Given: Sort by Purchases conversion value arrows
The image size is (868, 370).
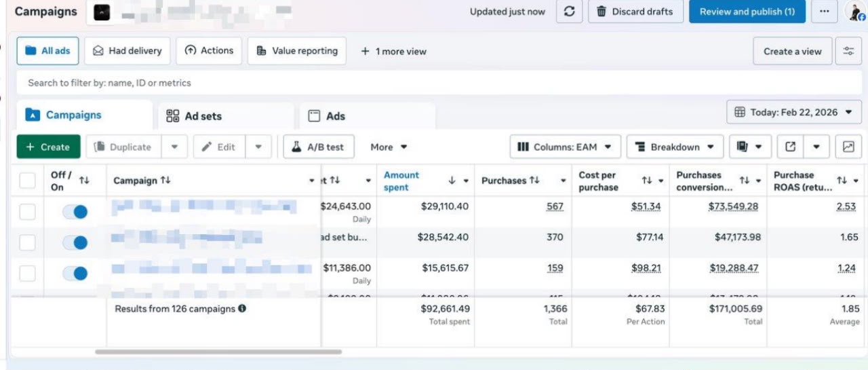Looking at the screenshot, I should click(x=745, y=181).
